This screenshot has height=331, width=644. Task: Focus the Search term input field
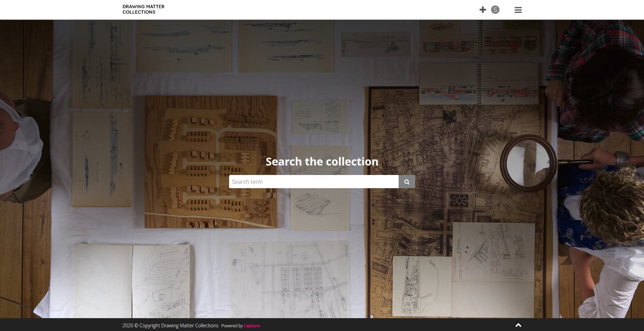313,182
